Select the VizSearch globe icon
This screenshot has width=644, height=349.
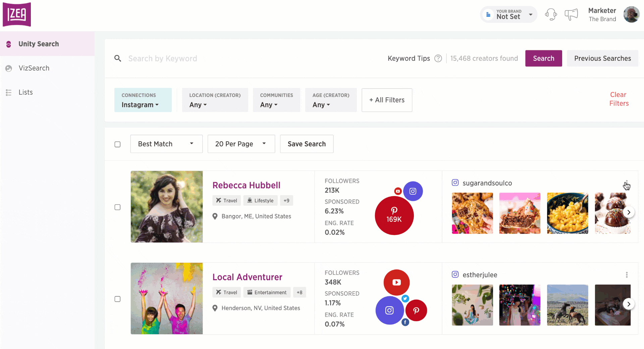pyautogui.click(x=8, y=68)
